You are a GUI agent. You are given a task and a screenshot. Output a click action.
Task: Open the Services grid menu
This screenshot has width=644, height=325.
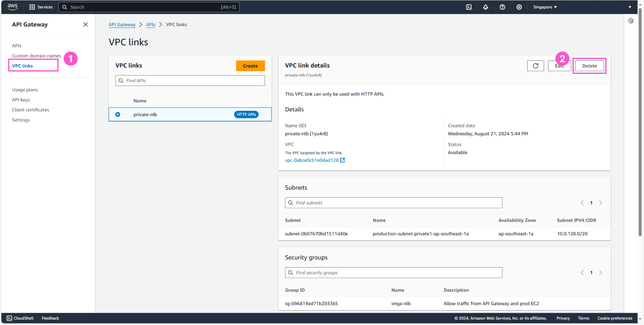[x=41, y=7]
